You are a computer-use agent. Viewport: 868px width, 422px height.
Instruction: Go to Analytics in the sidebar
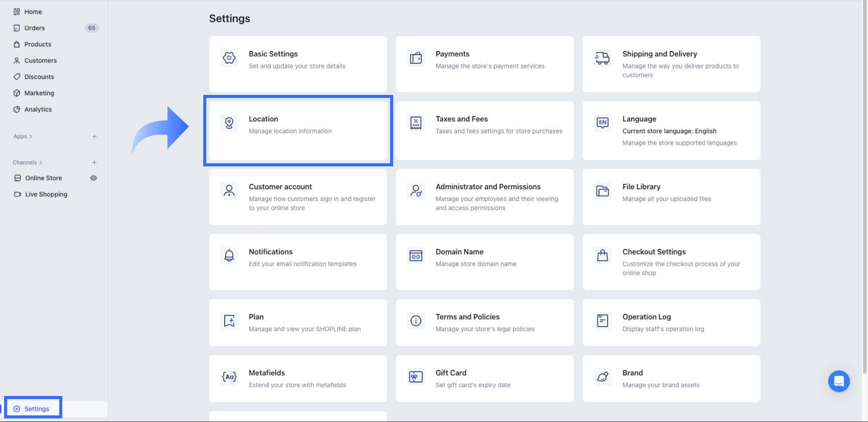point(38,110)
